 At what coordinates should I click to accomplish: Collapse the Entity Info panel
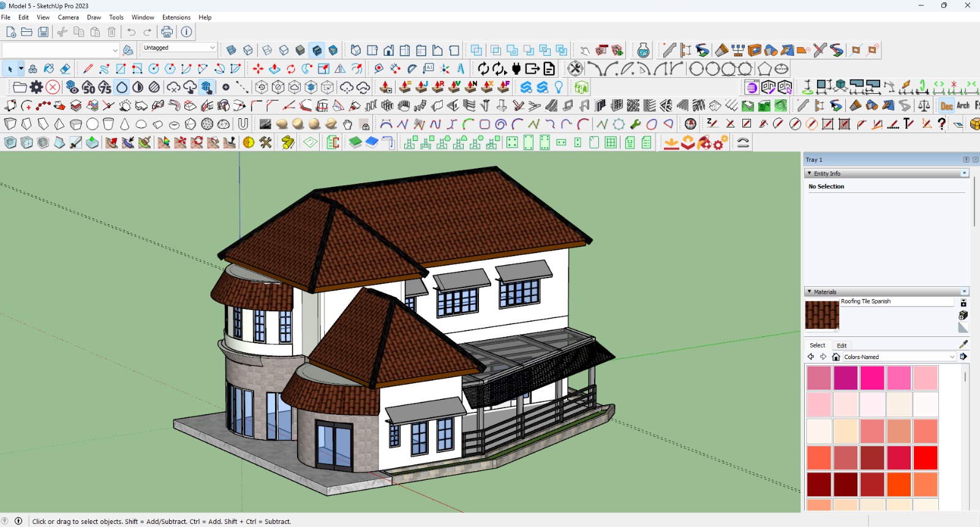coord(809,173)
